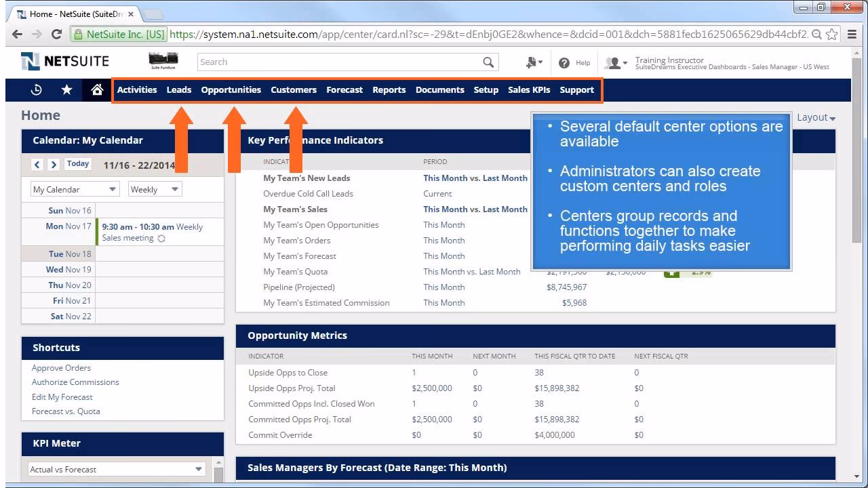The width and height of the screenshot is (868, 488).
Task: Change Weekly calendar view dropdown
Action: click(154, 188)
